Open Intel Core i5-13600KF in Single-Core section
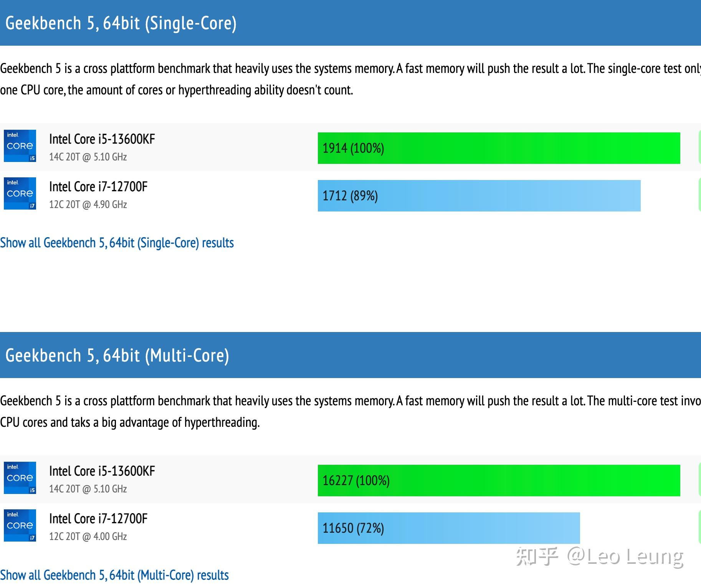The image size is (701, 588). click(x=102, y=139)
